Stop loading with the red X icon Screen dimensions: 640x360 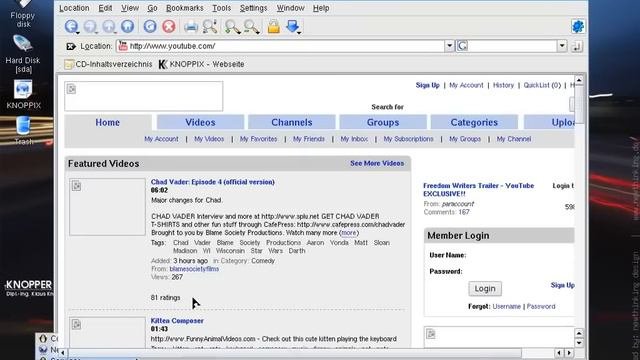pos(169,27)
